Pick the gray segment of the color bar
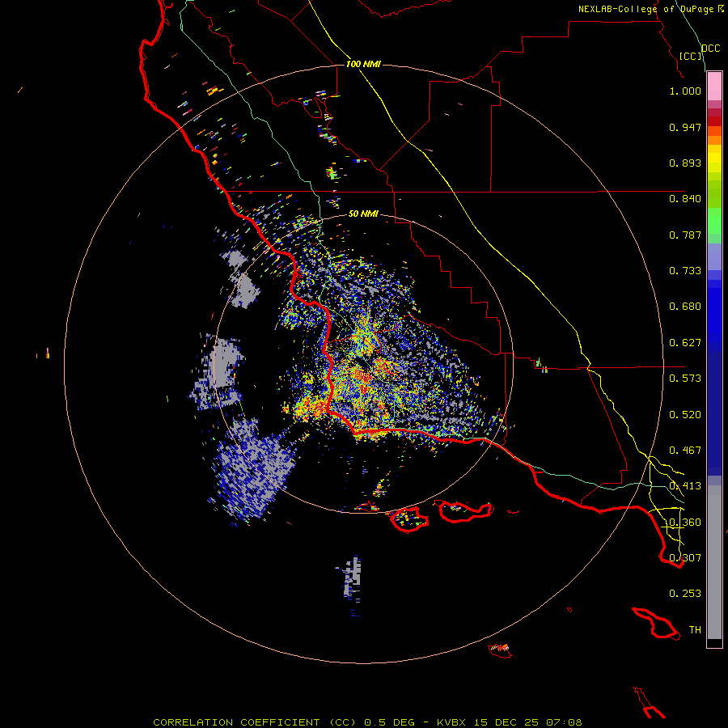This screenshot has width=728, height=728. coord(714,562)
